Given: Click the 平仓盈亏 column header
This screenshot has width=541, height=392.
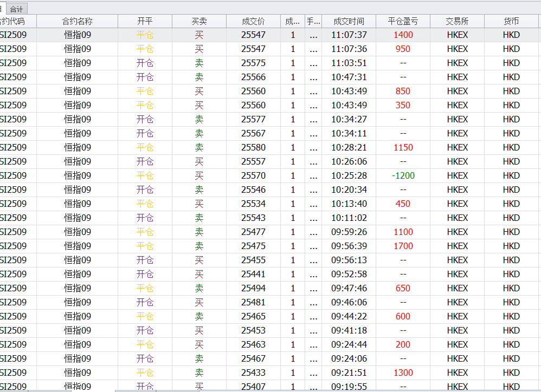Looking at the screenshot, I should point(403,21).
